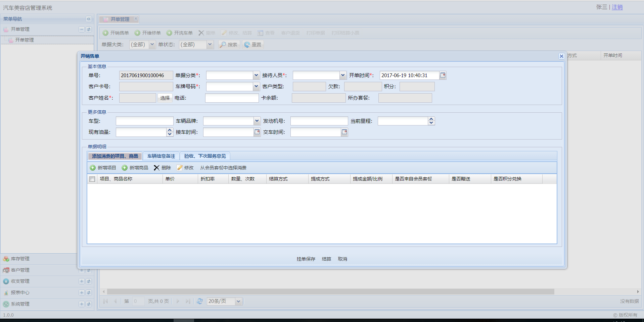Viewport: 644px width, 322px height.
Task: Click the 车型 input field
Action: [144, 121]
